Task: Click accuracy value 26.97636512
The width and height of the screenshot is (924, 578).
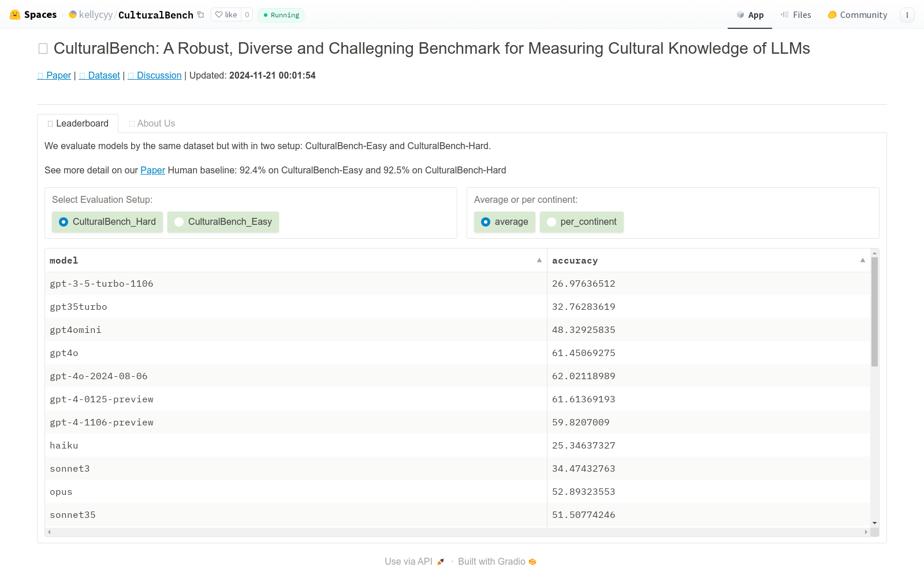Action: pyautogui.click(x=583, y=284)
